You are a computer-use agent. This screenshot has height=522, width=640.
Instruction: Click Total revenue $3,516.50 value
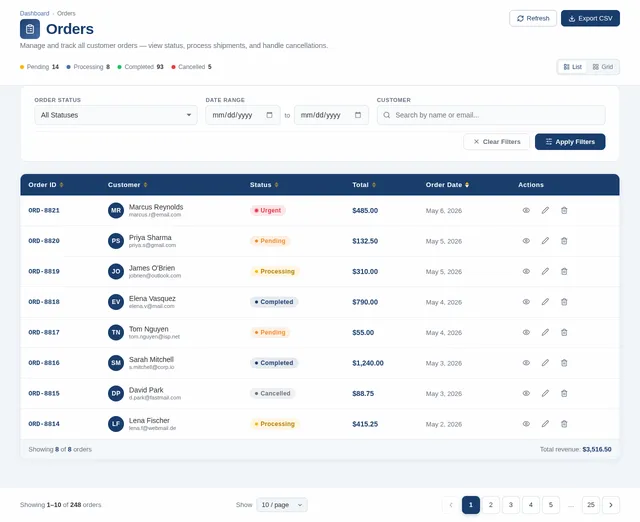[597, 449]
